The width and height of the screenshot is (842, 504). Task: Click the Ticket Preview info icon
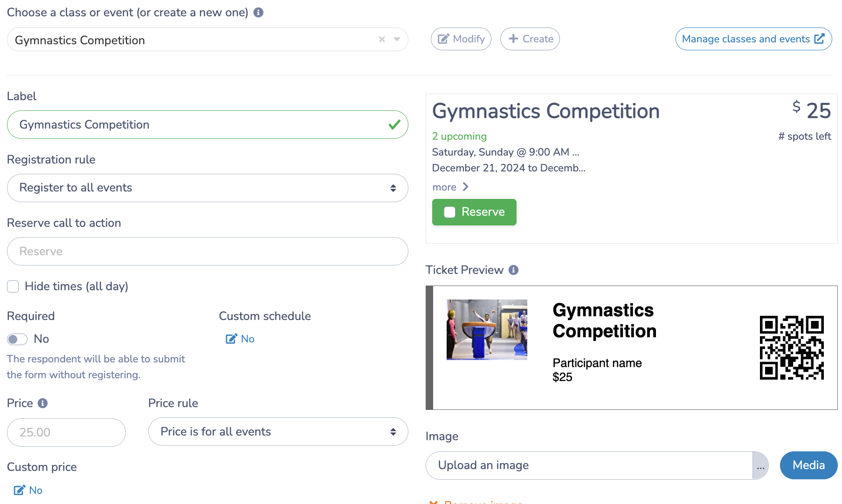(x=513, y=270)
